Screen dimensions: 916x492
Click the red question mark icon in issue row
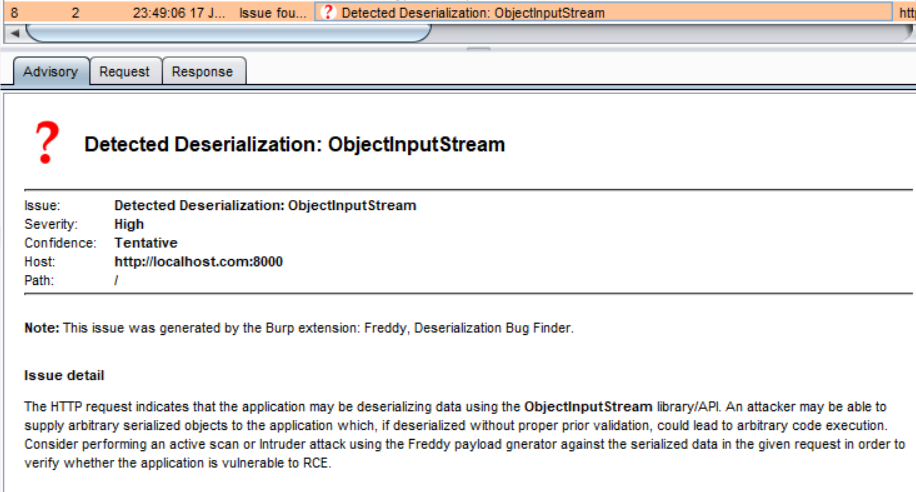coord(328,13)
